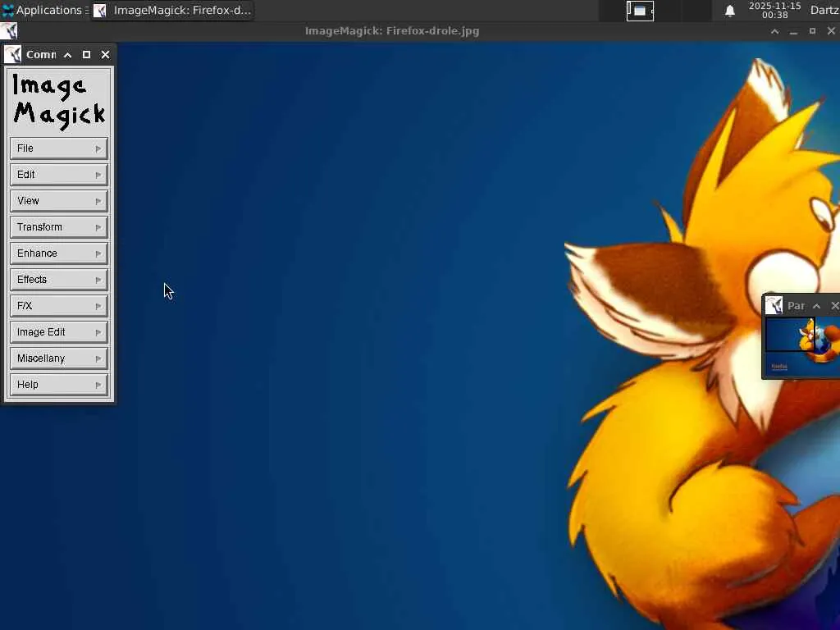Close the Pan window

(x=834, y=306)
